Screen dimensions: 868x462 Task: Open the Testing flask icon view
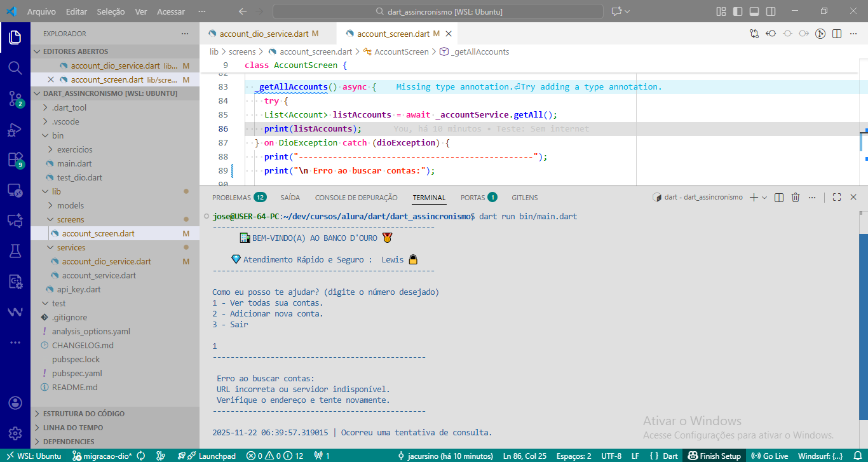(15, 251)
